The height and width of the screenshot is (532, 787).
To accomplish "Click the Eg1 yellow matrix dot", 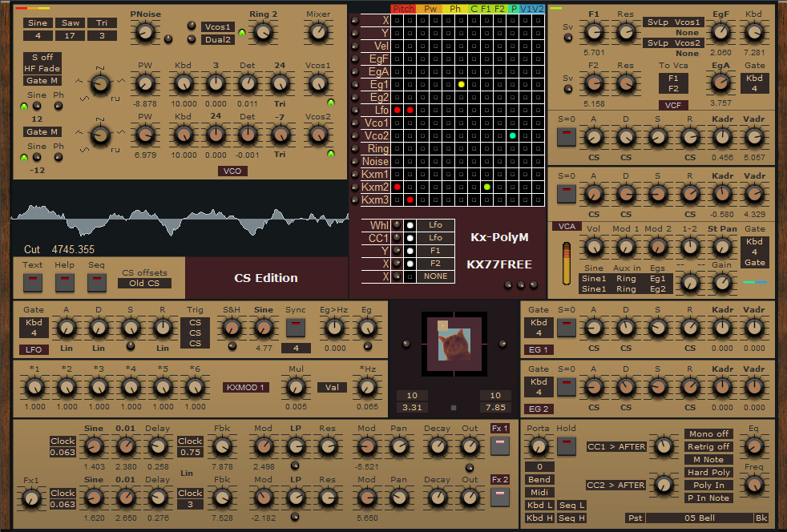I will (462, 84).
